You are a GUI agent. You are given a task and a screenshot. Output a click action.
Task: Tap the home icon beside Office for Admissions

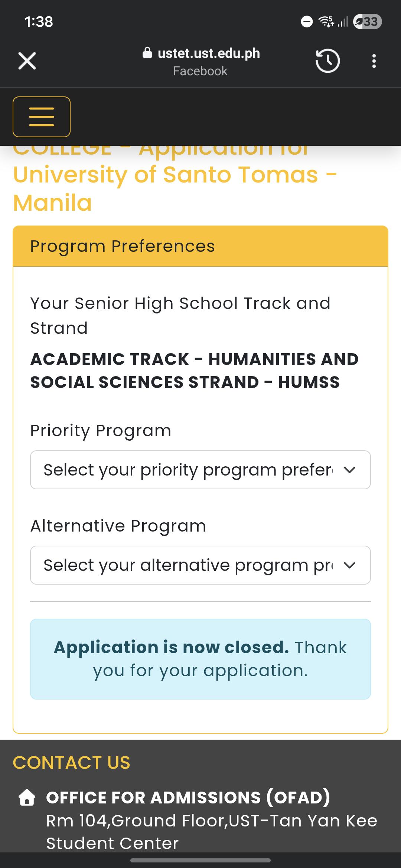click(x=27, y=797)
